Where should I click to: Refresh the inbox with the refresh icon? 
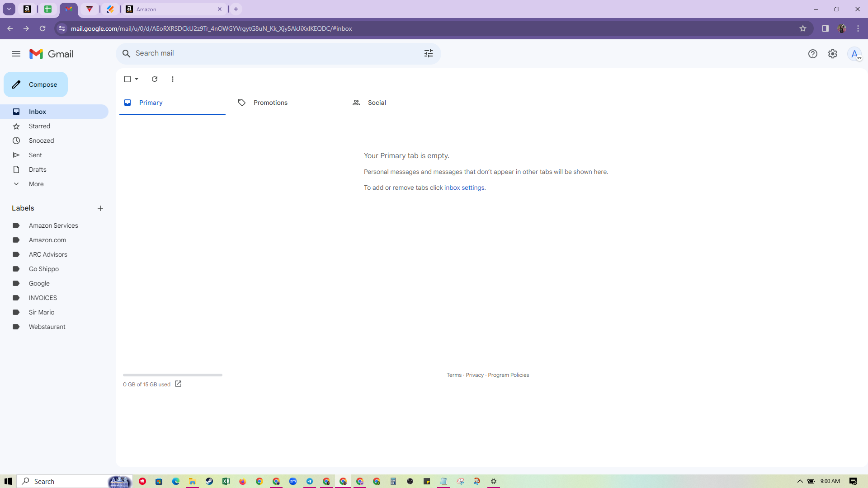pyautogui.click(x=155, y=79)
